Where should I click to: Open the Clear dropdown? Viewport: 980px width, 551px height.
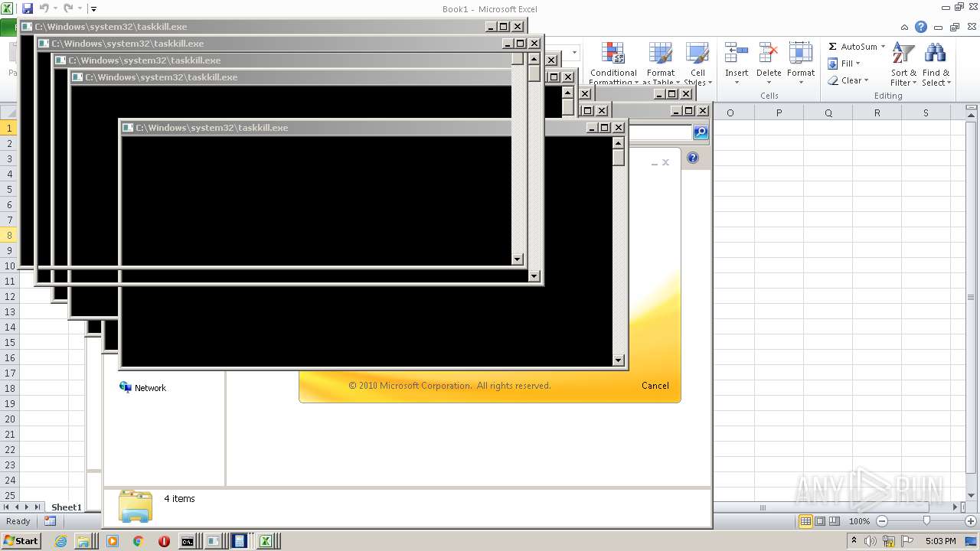pos(848,80)
